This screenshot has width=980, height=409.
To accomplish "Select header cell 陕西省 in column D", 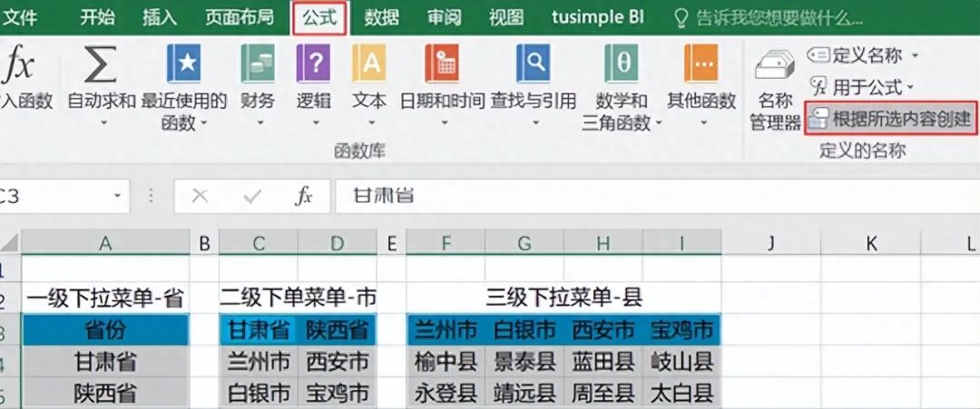I will (338, 330).
